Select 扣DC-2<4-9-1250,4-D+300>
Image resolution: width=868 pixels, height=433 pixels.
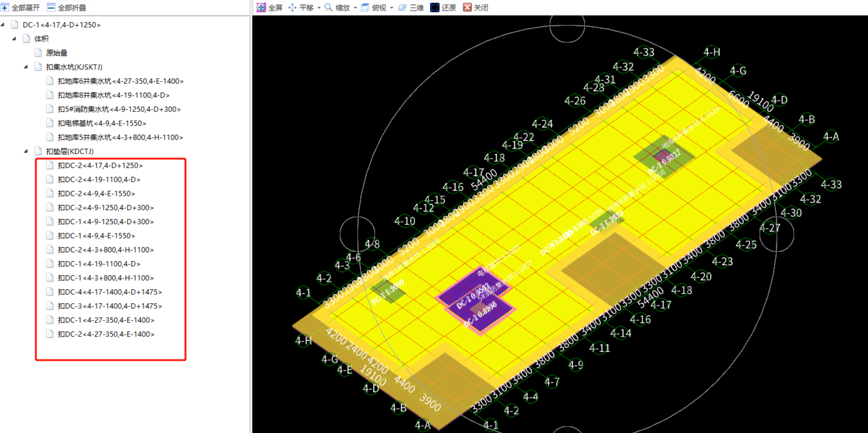coord(106,208)
